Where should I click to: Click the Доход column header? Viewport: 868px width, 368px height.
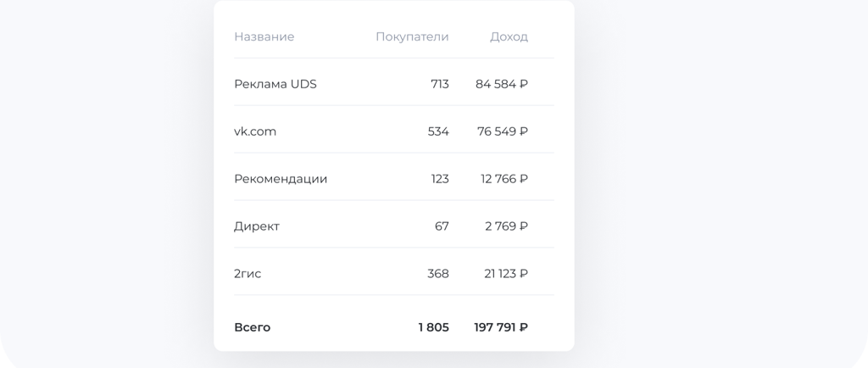[x=509, y=37]
